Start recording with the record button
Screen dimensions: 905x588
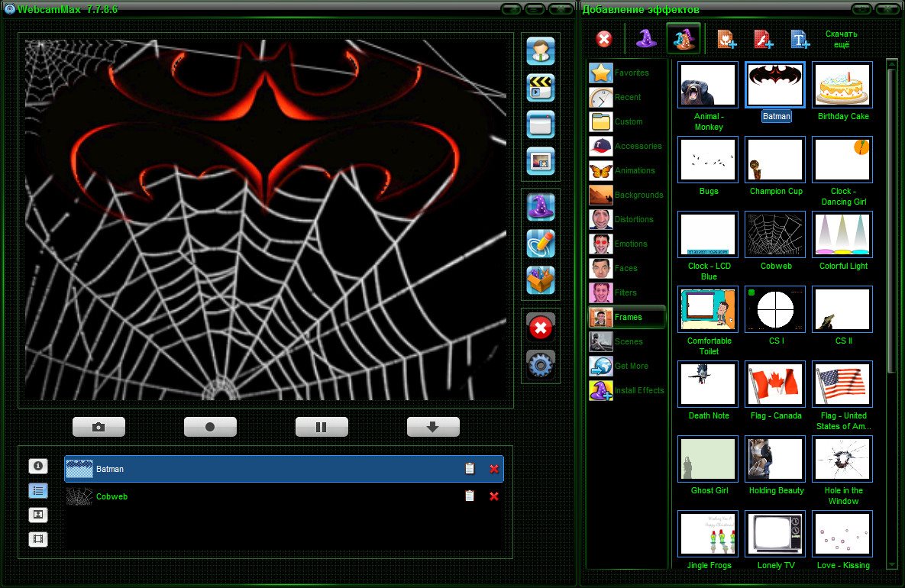(210, 427)
